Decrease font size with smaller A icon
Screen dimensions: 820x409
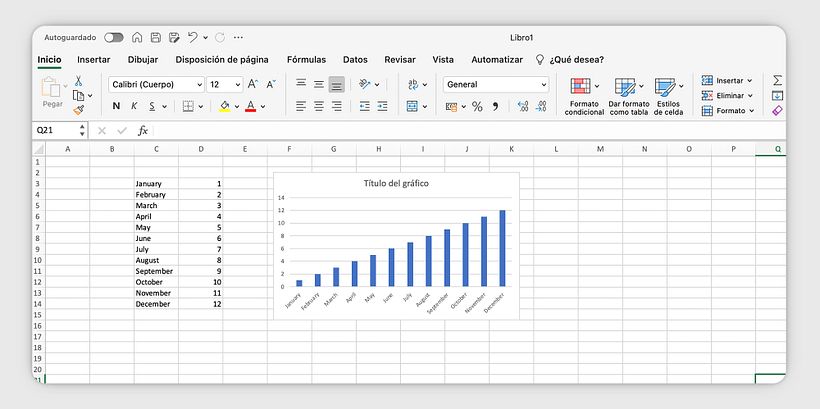tap(271, 84)
